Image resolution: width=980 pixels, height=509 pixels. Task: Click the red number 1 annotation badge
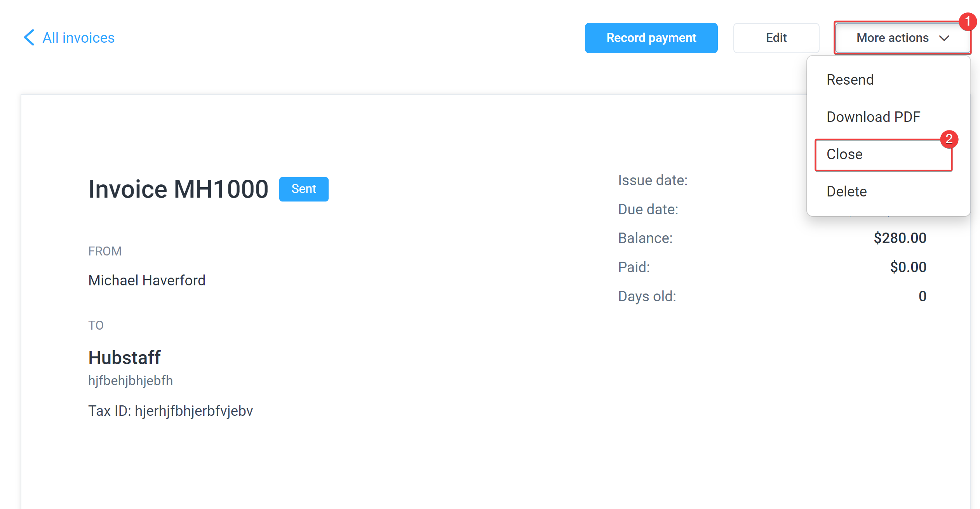click(x=968, y=21)
